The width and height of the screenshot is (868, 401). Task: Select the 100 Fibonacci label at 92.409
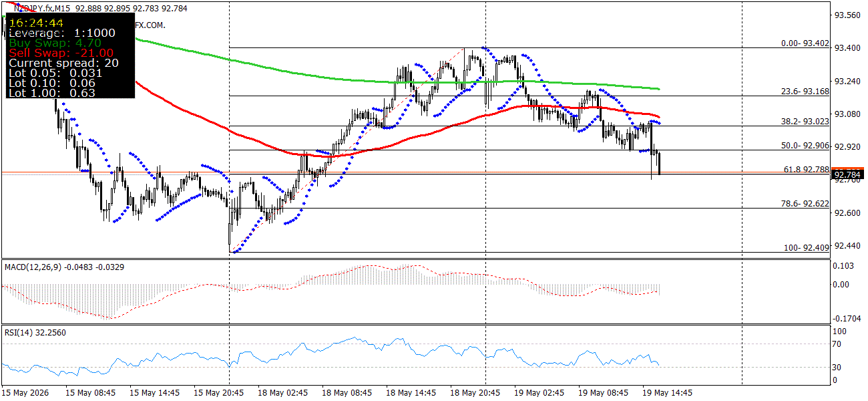tap(807, 247)
